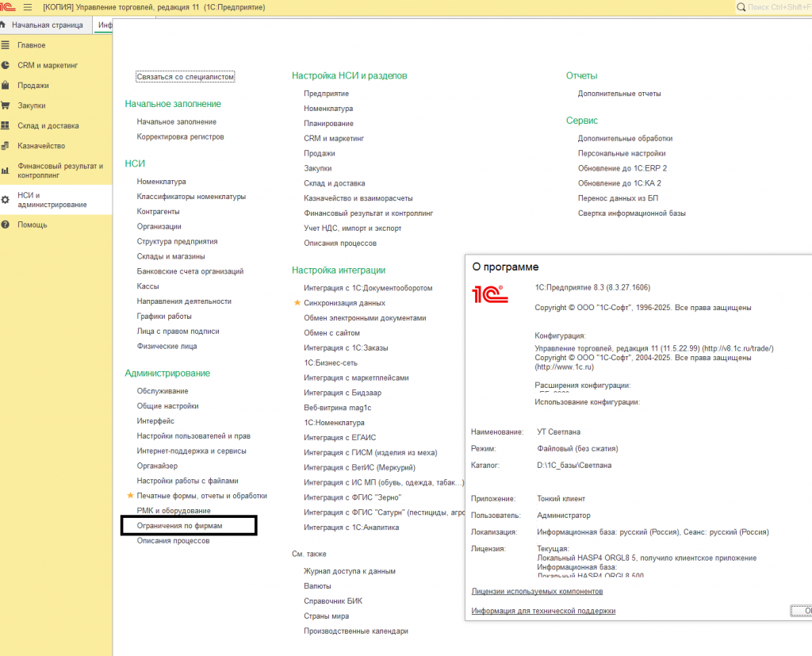Click in the search field Поиск Ctrl+Shift+F
The height and width of the screenshot is (656, 812).
coord(779,7)
